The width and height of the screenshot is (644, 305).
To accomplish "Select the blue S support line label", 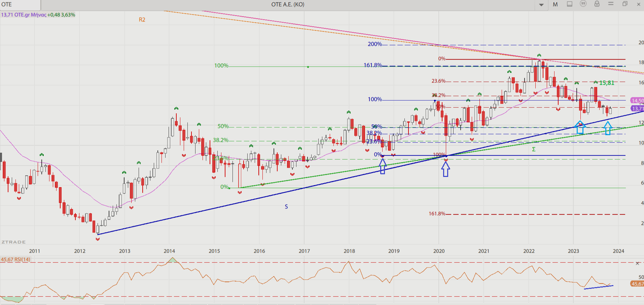I will point(286,207).
